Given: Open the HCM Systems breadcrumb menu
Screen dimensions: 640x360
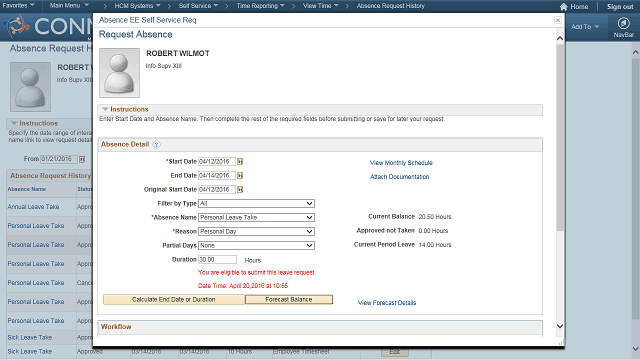Looking at the screenshot, I should [x=137, y=6].
